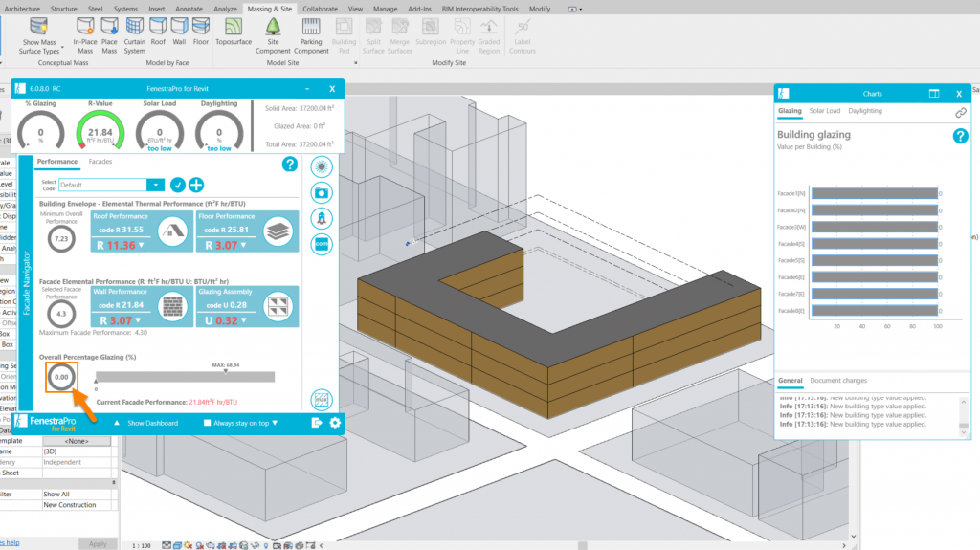Click the Apply button in Properties
This screenshot has height=550, width=980.
point(98,543)
